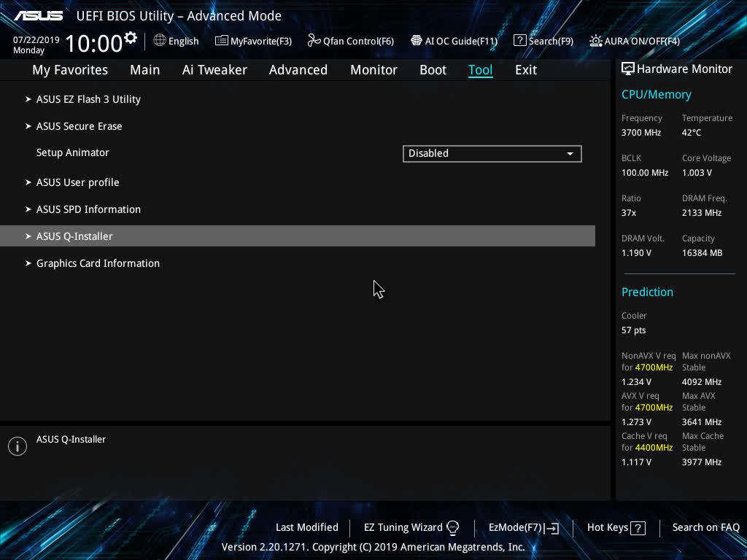Toggle AURA lighting icon
This screenshot has height=560, width=747.
(x=595, y=41)
